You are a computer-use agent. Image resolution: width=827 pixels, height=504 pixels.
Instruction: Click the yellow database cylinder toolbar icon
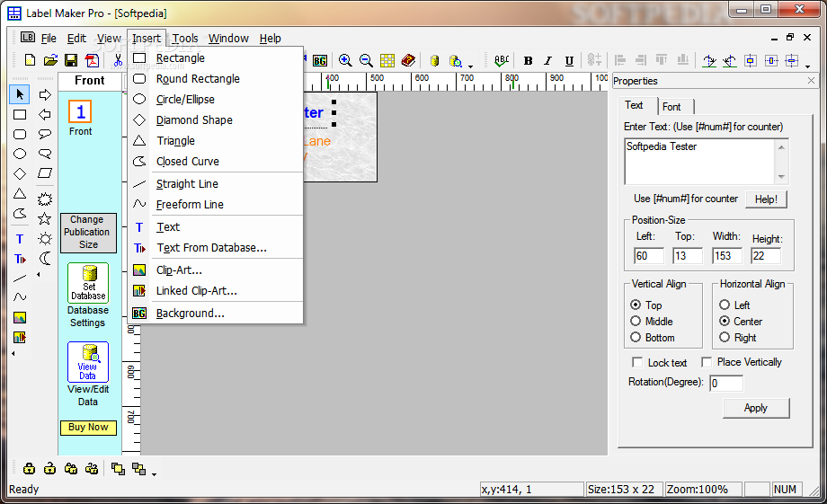(434, 60)
